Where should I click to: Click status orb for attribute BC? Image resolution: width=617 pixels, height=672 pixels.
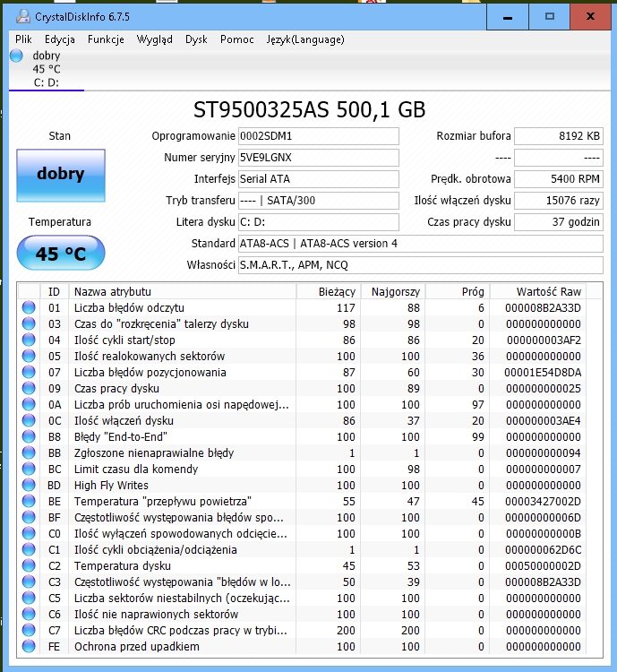point(29,469)
